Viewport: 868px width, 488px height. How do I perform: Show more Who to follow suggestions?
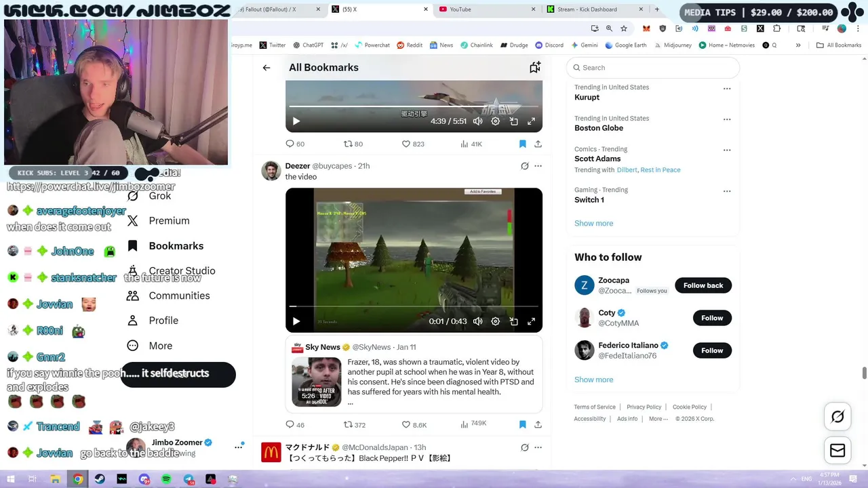coord(593,380)
